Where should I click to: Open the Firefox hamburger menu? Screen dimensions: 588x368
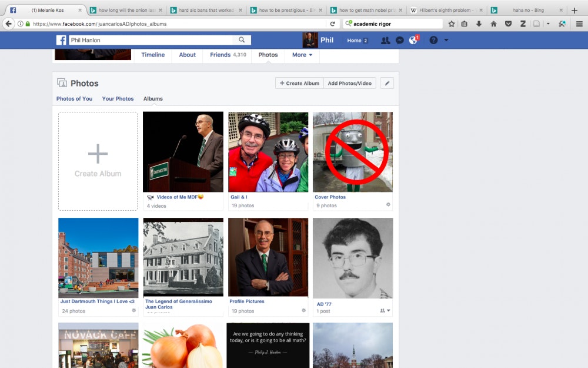(x=579, y=24)
